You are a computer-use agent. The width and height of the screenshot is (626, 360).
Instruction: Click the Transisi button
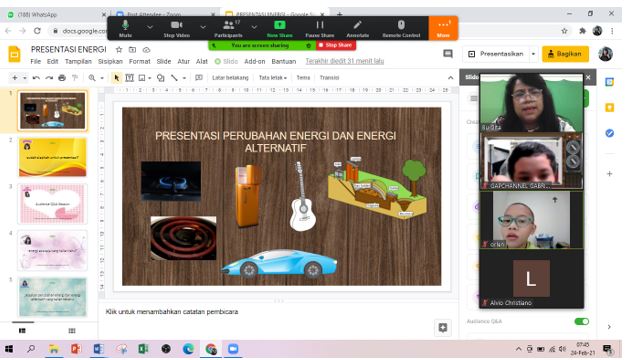point(329,78)
